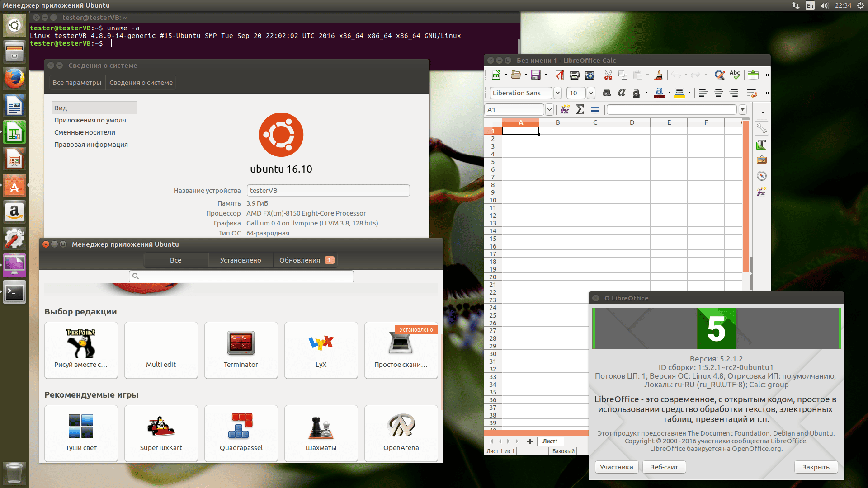The width and height of the screenshot is (868, 488).
Task: Open font color dropdown arrow
Action: coord(670,93)
